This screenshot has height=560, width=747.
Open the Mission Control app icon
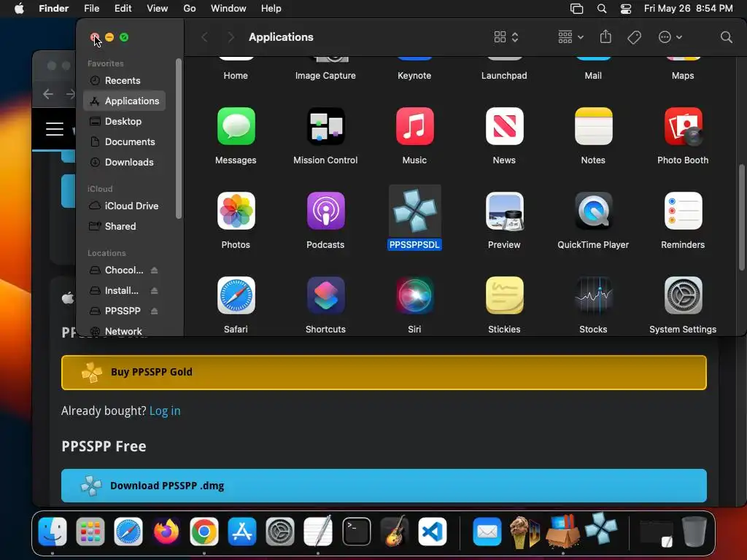[x=325, y=126]
